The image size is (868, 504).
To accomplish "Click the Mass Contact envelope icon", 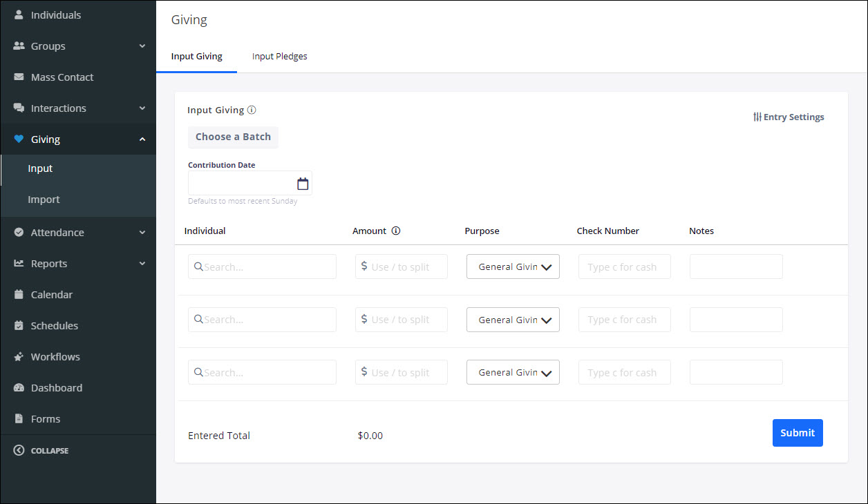I will [x=19, y=77].
